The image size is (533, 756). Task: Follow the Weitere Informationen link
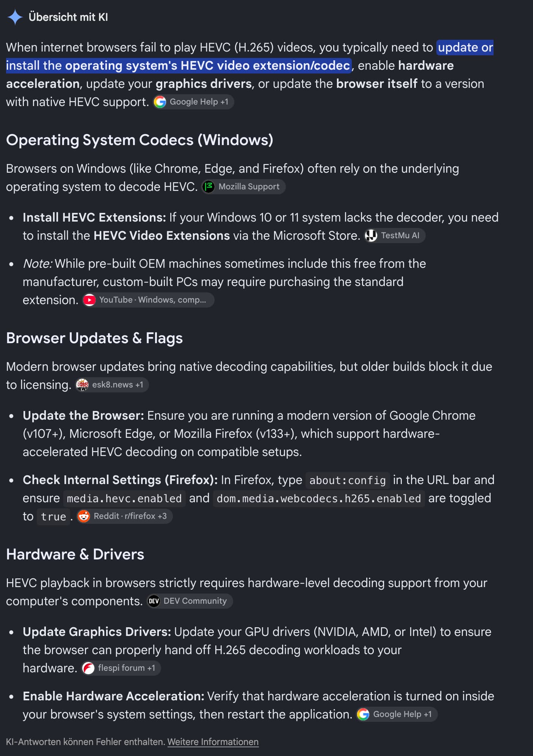point(213,742)
